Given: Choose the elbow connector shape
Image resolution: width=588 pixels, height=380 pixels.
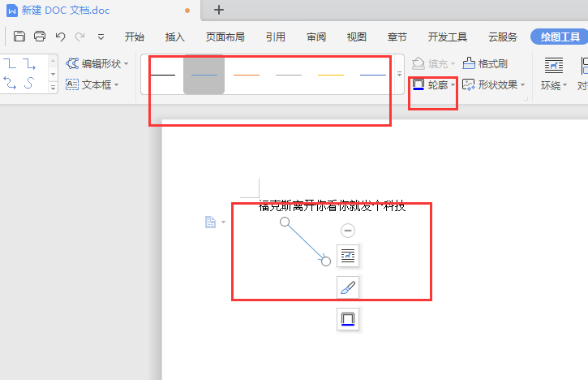Looking at the screenshot, I should [x=10, y=63].
